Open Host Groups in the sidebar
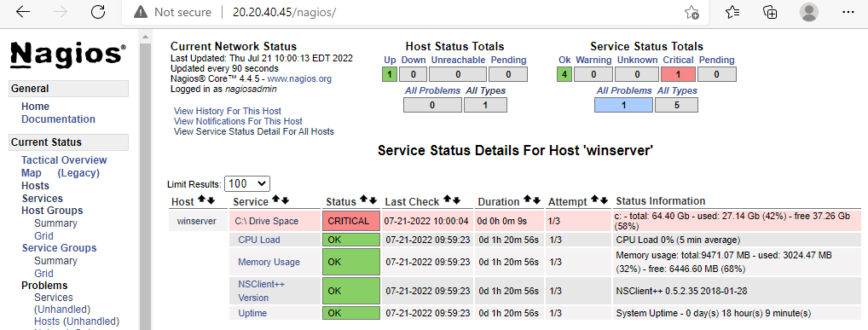The height and width of the screenshot is (330, 868). tap(52, 211)
